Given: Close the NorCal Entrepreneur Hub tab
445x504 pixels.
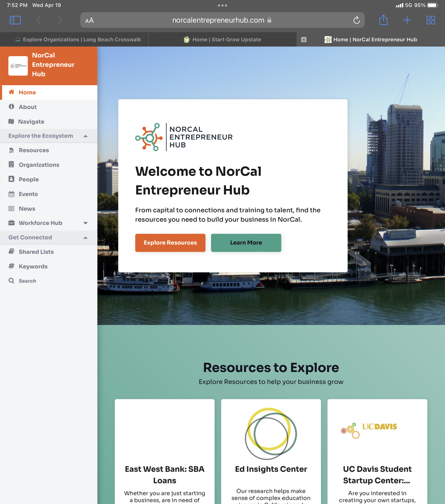Looking at the screenshot, I should point(304,39).
